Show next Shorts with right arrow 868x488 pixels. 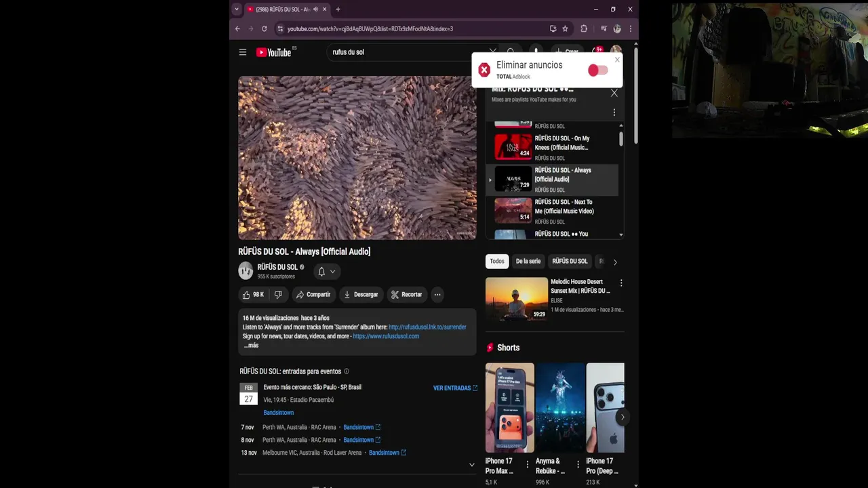coord(622,417)
